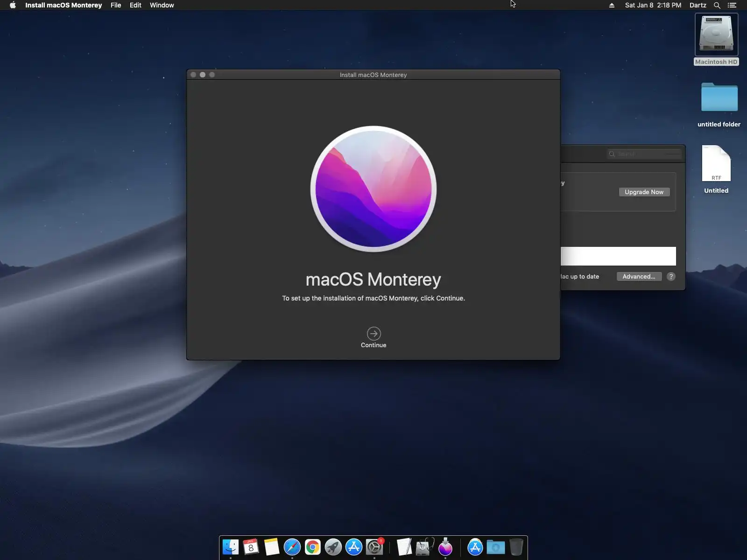Select the Macintosh HD desktop drive
Image resolution: width=747 pixels, height=560 pixels.
point(717,39)
